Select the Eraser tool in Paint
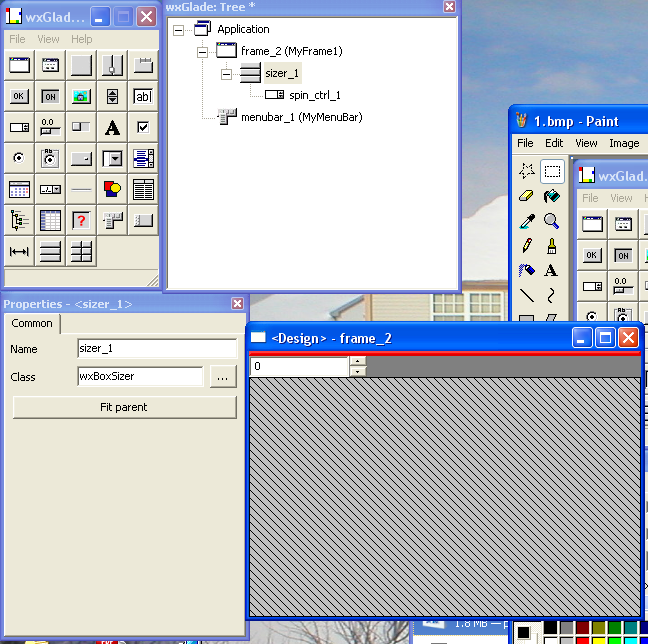648x644 pixels. tap(527, 197)
